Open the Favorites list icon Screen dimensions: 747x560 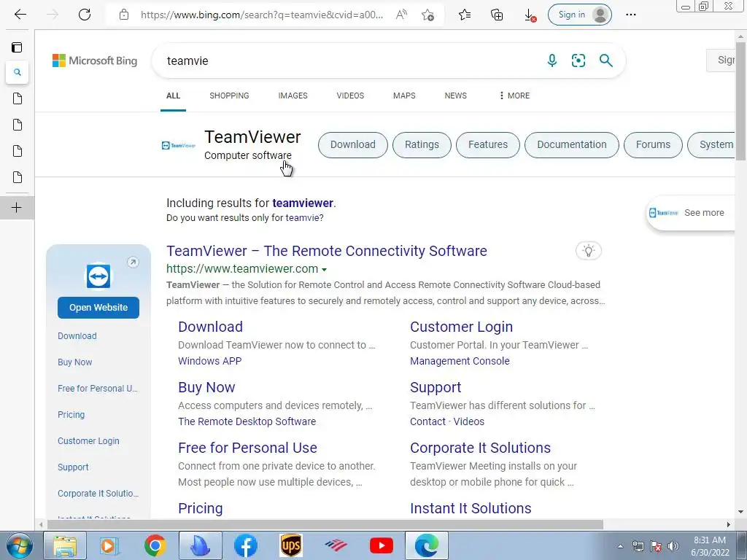[465, 15]
